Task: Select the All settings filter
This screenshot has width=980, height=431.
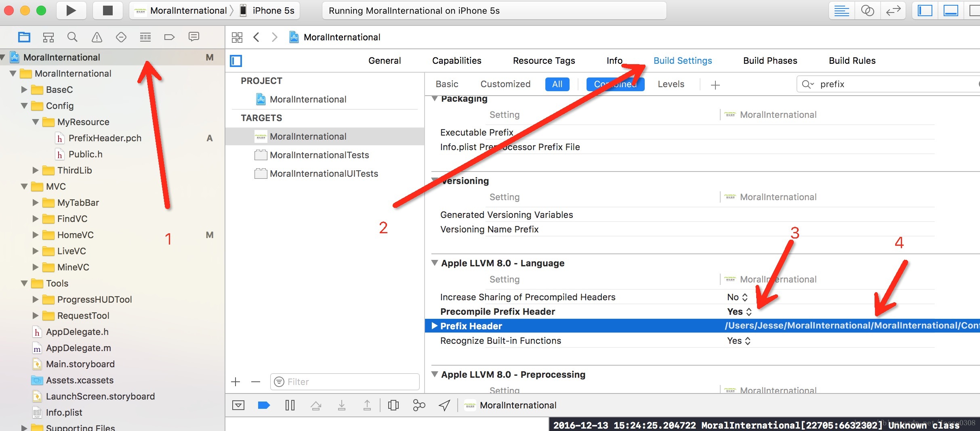Action: coord(557,84)
